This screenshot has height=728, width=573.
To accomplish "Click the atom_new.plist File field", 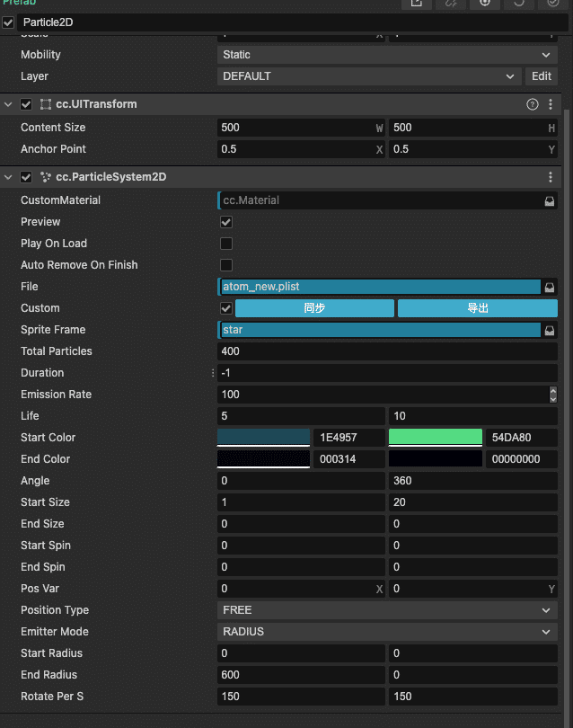I will click(381, 287).
